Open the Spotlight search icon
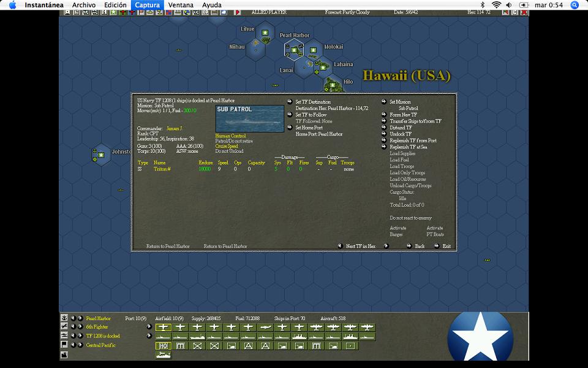588x368 pixels. click(574, 5)
